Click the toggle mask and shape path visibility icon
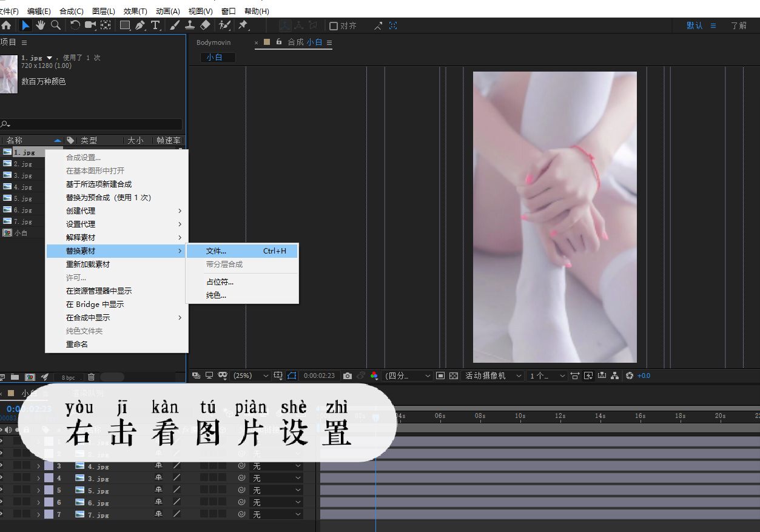Viewport: 760px width, 532px height. (292, 376)
